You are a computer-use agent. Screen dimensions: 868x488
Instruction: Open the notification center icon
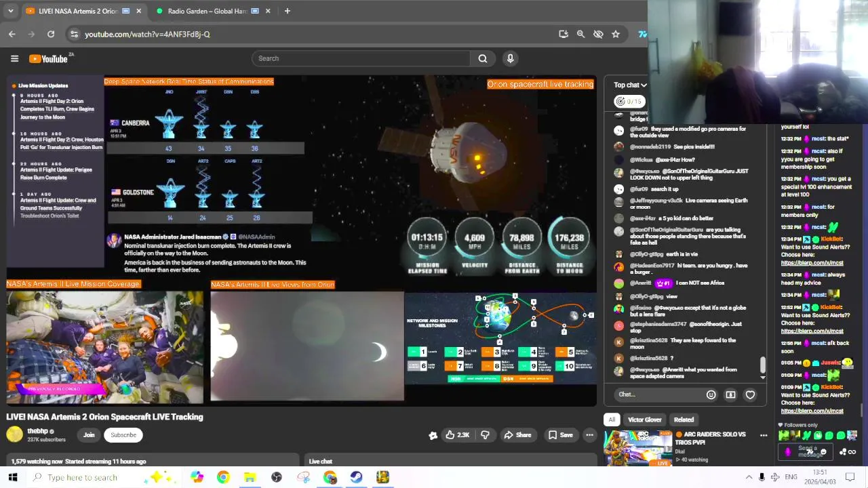tap(850, 477)
